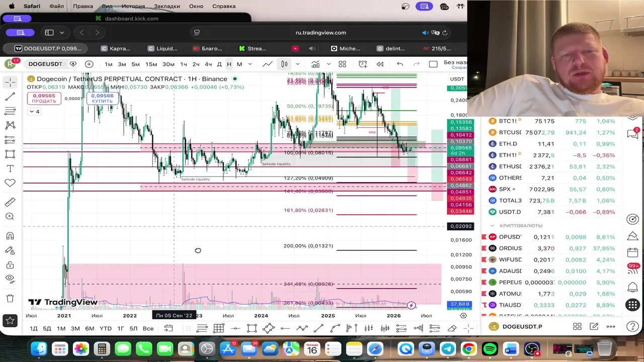Select the trend line drawing tool

pyautogui.click(x=10, y=97)
